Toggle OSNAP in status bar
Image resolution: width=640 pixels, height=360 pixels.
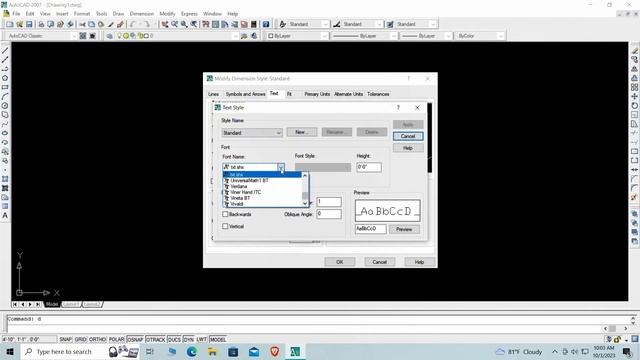click(x=135, y=340)
